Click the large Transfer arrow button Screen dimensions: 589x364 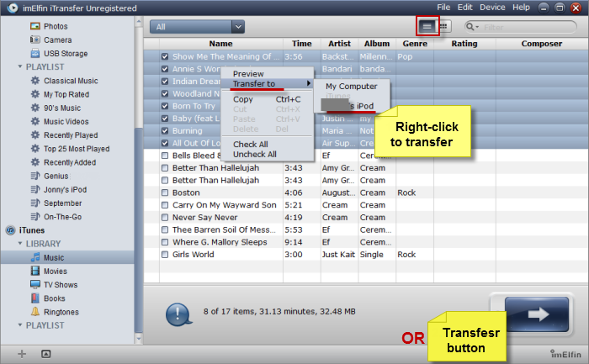[x=537, y=314]
